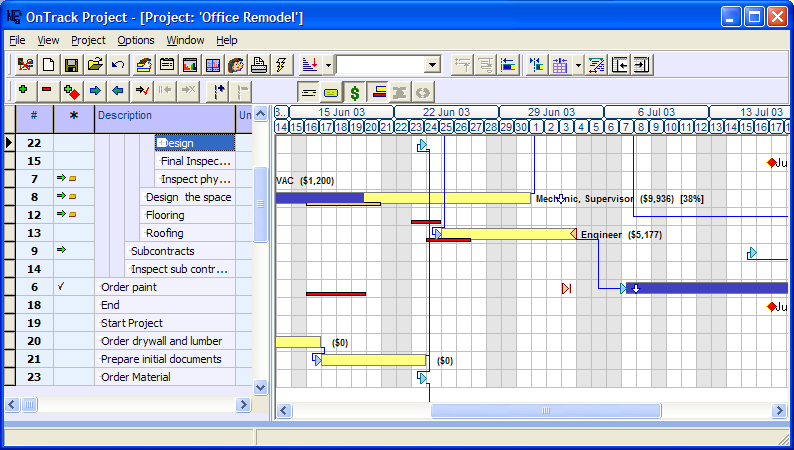
Task: Open the View menu
Action: coord(48,40)
